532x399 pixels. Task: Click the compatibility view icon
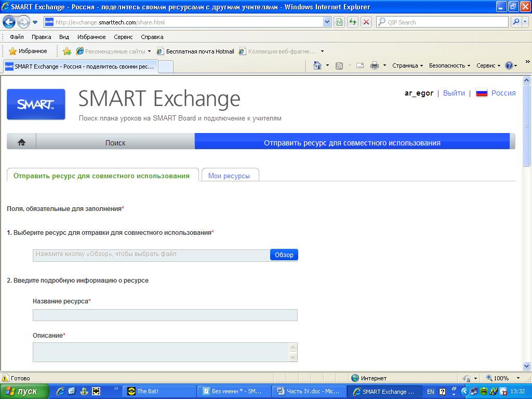(x=339, y=22)
